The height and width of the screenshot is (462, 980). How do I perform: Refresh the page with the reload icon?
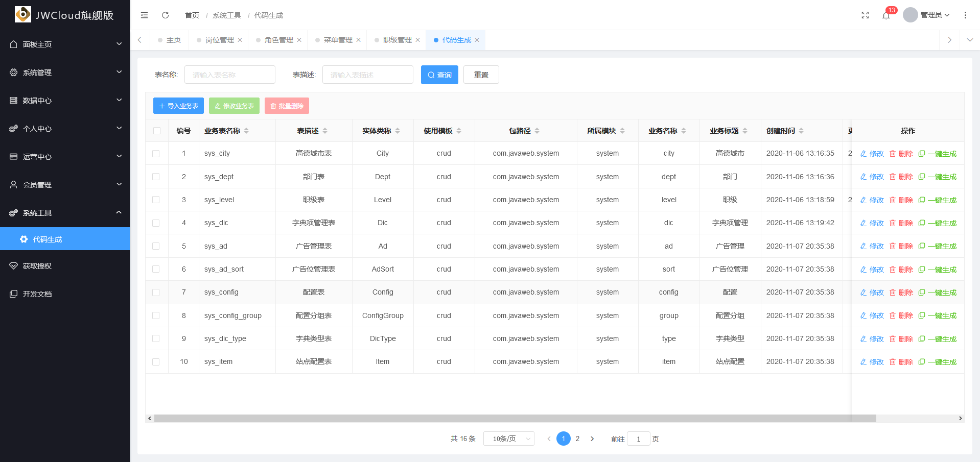coord(166,15)
